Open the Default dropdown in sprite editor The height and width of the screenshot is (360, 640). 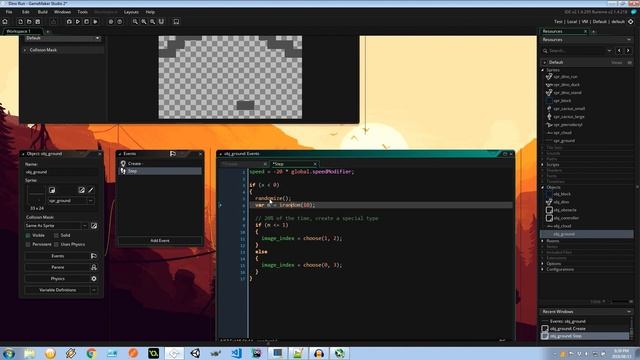click(x=62, y=38)
